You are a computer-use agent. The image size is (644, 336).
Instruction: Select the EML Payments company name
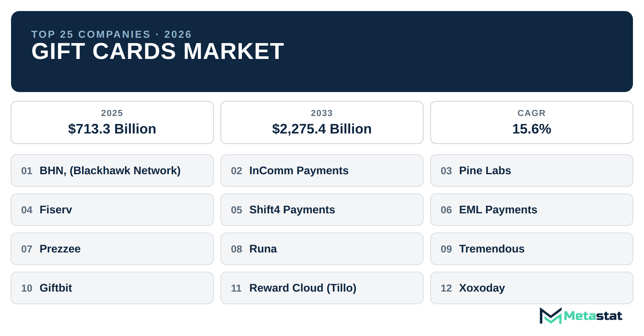[498, 210]
